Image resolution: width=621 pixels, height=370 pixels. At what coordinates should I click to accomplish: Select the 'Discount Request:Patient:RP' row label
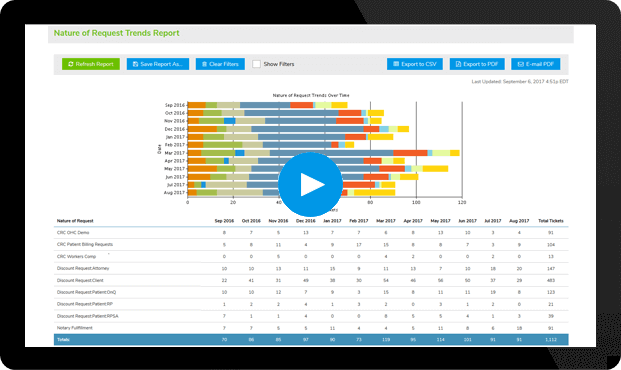tap(85, 304)
